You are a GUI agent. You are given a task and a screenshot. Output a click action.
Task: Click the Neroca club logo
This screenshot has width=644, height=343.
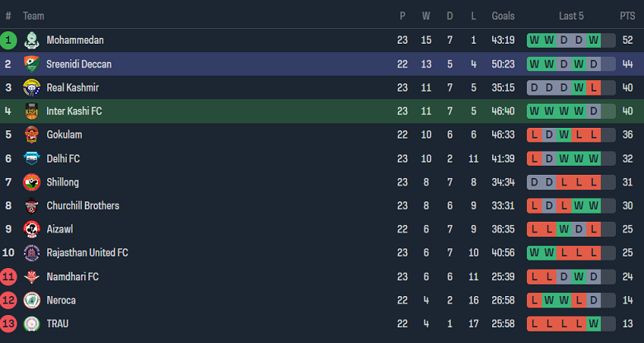[x=31, y=300]
